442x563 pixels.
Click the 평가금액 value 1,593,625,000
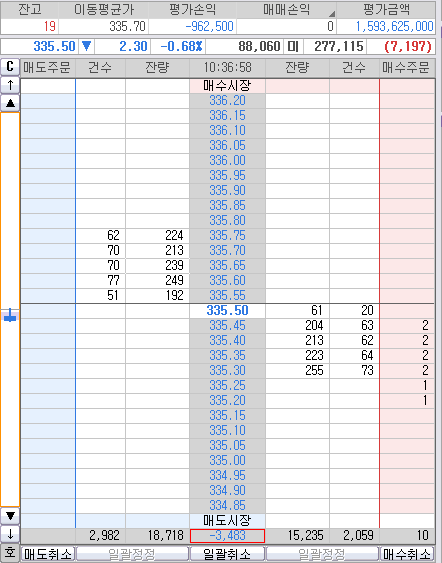coord(394,27)
